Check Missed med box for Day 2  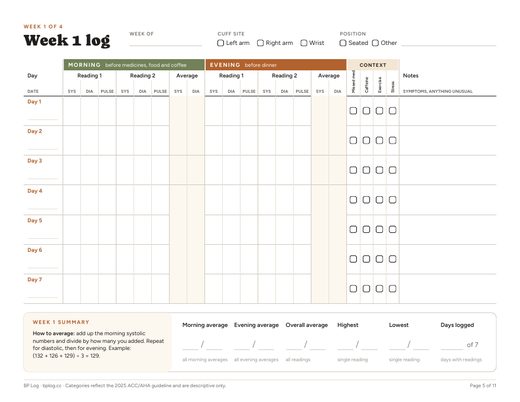click(353, 140)
